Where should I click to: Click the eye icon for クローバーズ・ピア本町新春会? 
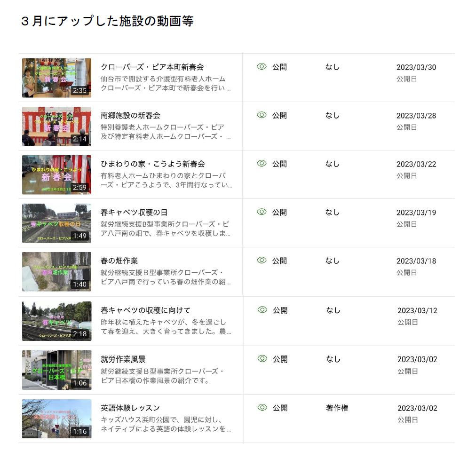[262, 66]
